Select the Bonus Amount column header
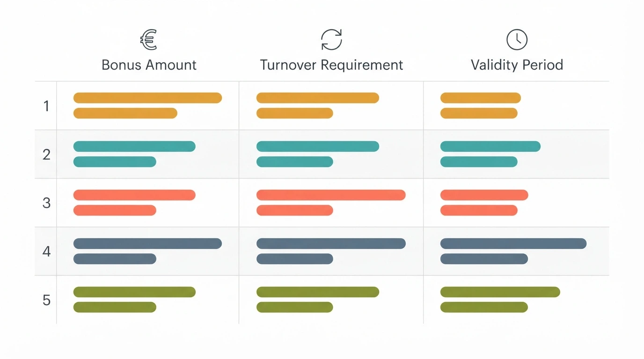The width and height of the screenshot is (644, 359). pos(149,65)
